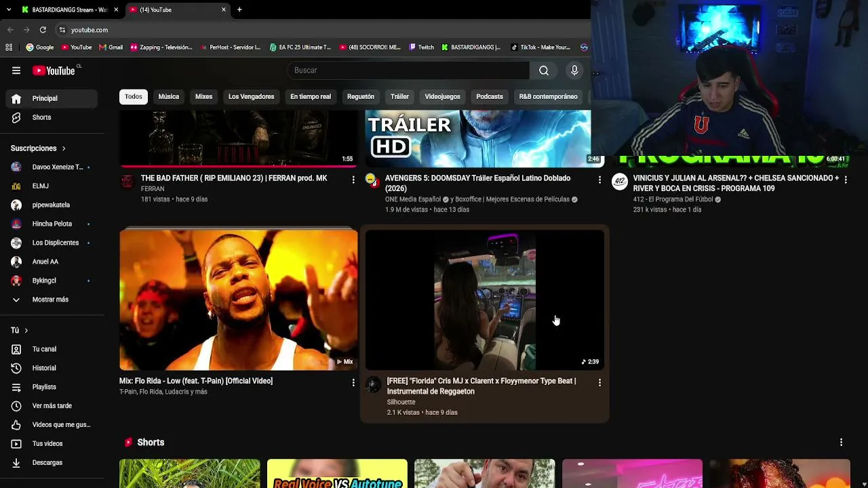Image resolution: width=868 pixels, height=488 pixels.
Task: Open the Silhouette channel avatar
Action: coord(373,385)
